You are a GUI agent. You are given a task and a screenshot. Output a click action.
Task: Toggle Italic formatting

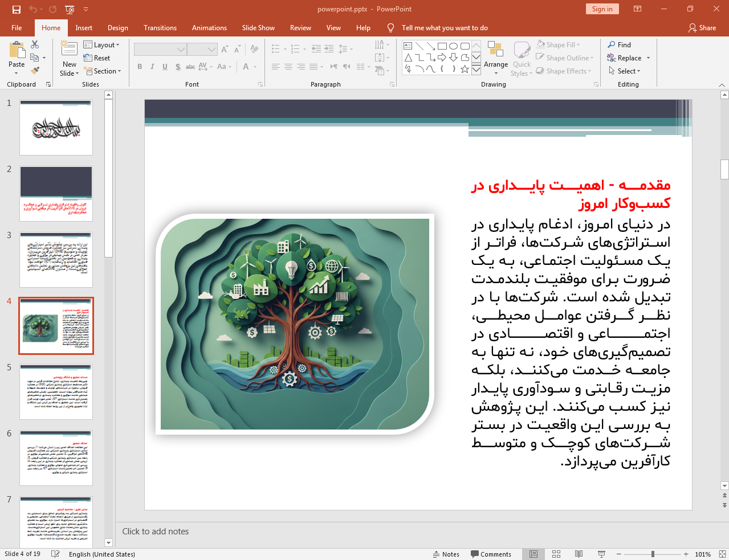point(152,67)
